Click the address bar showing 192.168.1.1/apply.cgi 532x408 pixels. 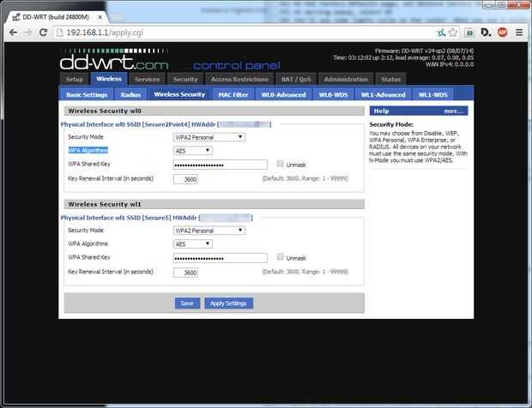click(245, 33)
